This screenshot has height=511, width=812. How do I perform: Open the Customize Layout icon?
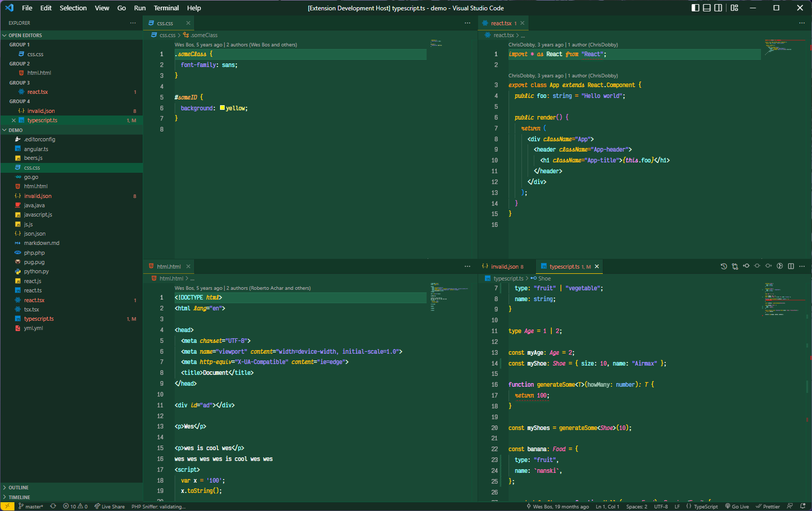[x=735, y=8]
